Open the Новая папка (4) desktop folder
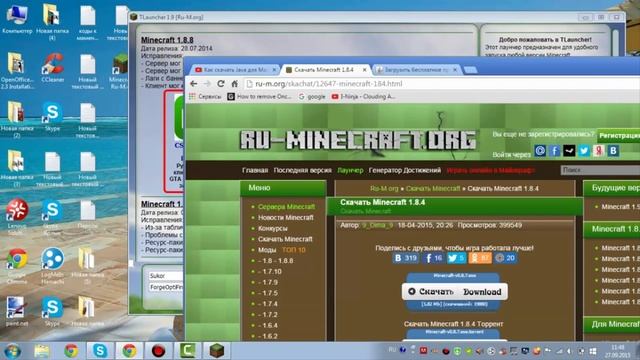This screenshot has height=360, width=640. pos(52,22)
